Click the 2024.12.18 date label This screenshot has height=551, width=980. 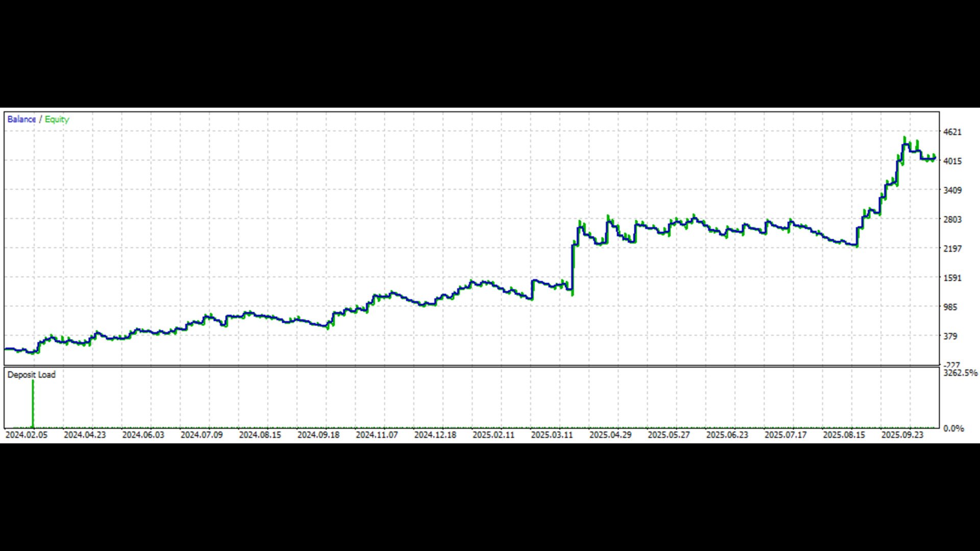tap(435, 435)
